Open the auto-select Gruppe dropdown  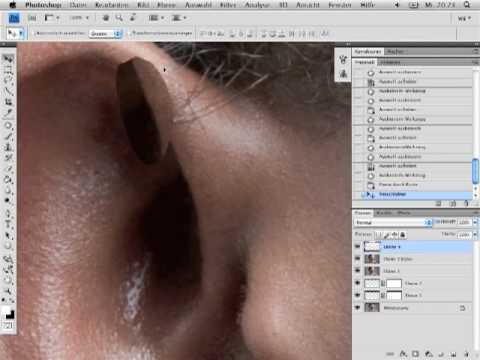[x=105, y=33]
